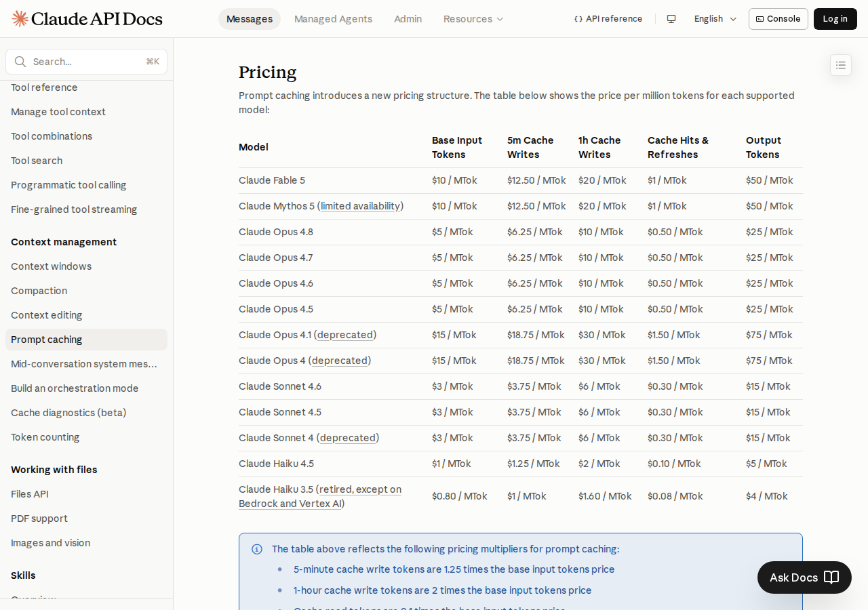The height and width of the screenshot is (610, 868).
Task: Open Context editing page
Action: point(86,315)
